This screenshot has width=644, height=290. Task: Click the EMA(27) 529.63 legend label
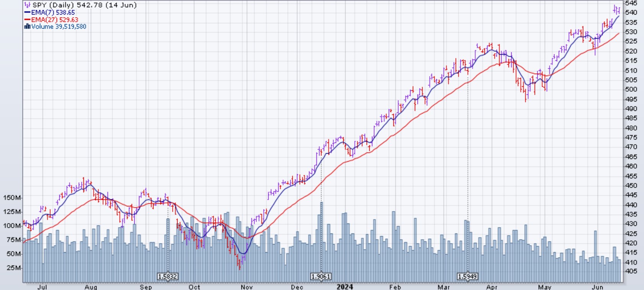54,20
